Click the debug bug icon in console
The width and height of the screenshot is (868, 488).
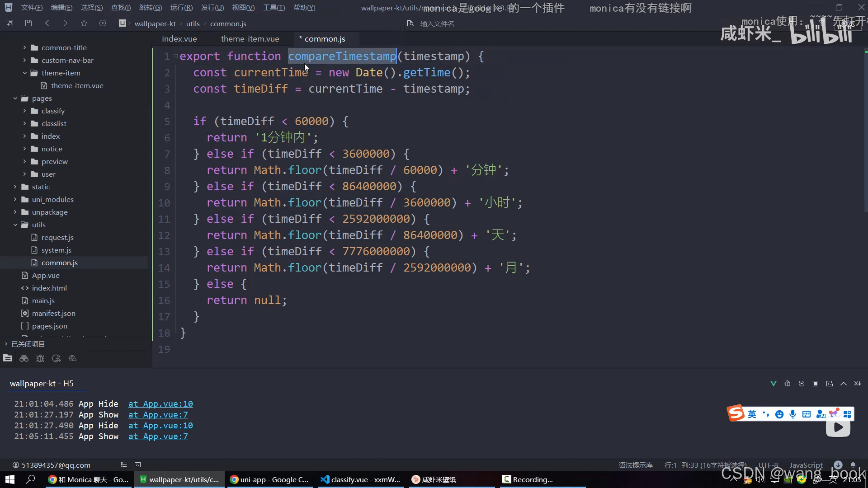click(787, 384)
